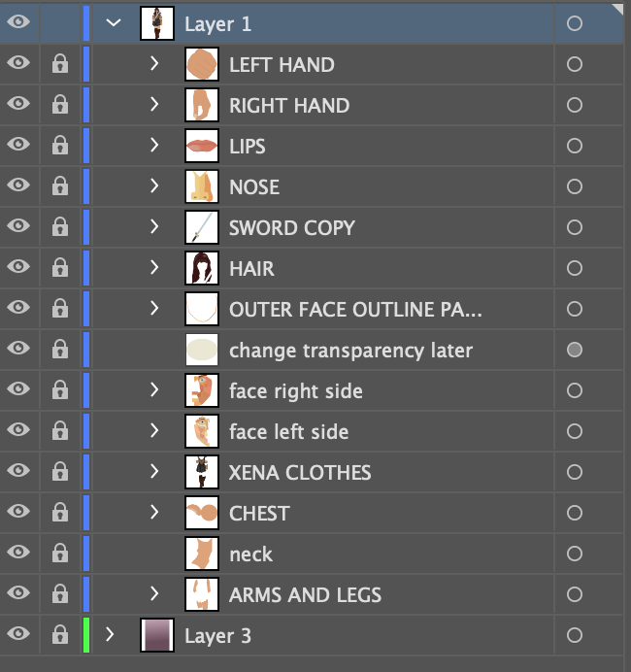This screenshot has height=672, width=631.
Task: Click target circle for SWORD COPY
Action: click(x=575, y=227)
